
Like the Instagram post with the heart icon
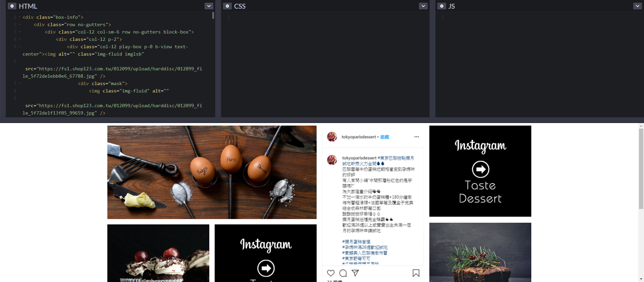[331, 273]
